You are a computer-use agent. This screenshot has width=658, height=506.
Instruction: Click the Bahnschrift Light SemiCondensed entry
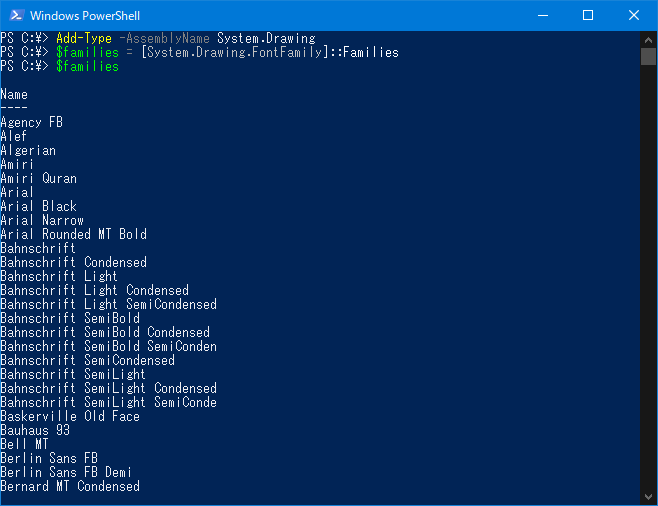point(108,304)
